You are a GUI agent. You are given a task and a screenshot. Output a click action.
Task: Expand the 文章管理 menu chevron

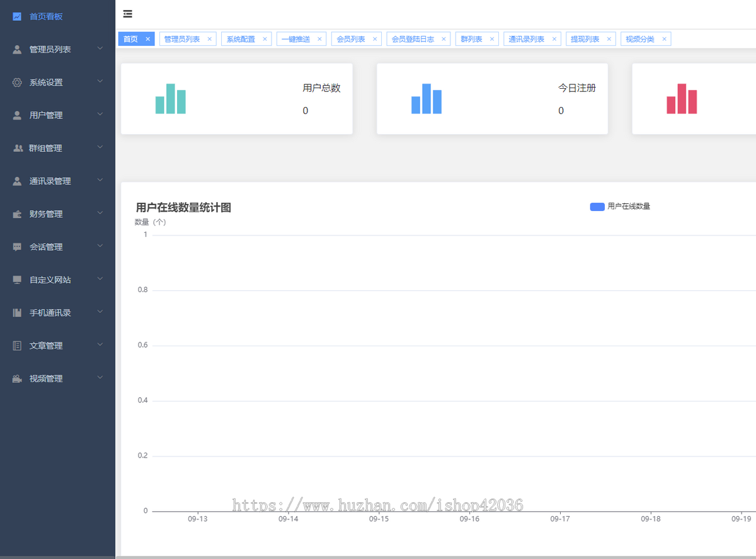pos(100,344)
